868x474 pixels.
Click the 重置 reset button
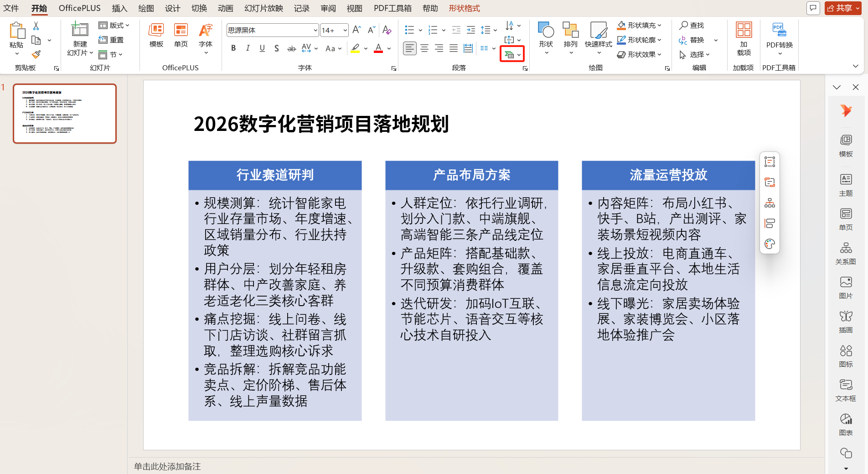click(x=112, y=40)
